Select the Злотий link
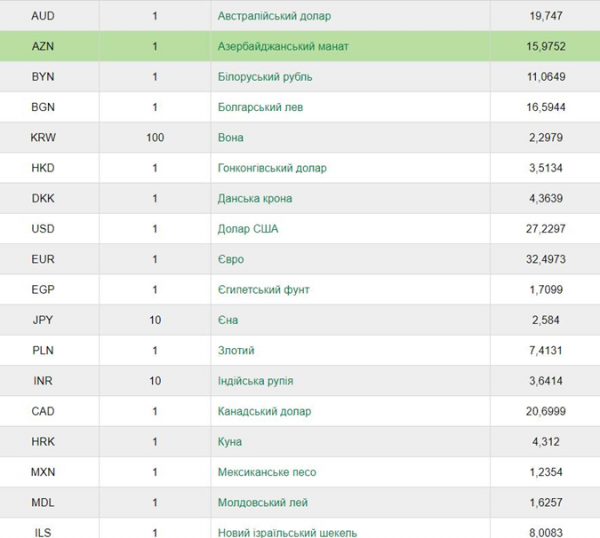600x538 pixels. point(236,351)
